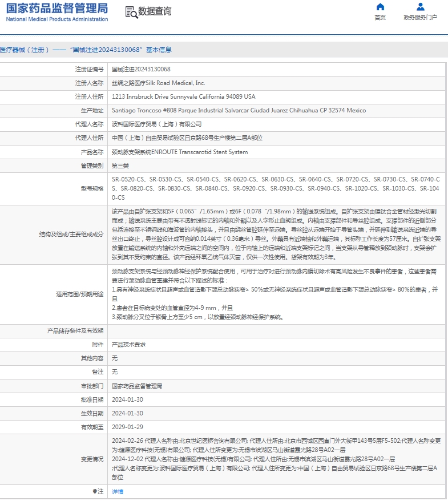Select the address 1213 Innsbruck Drive Sunnyvale
The height and width of the screenshot is (501, 448).
[x=183, y=97]
